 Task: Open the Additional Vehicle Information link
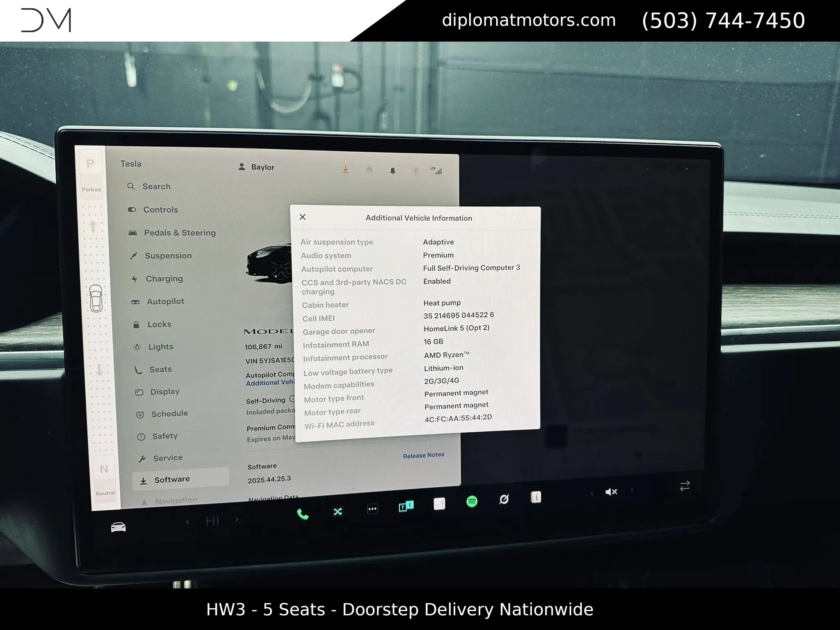pyautogui.click(x=270, y=383)
